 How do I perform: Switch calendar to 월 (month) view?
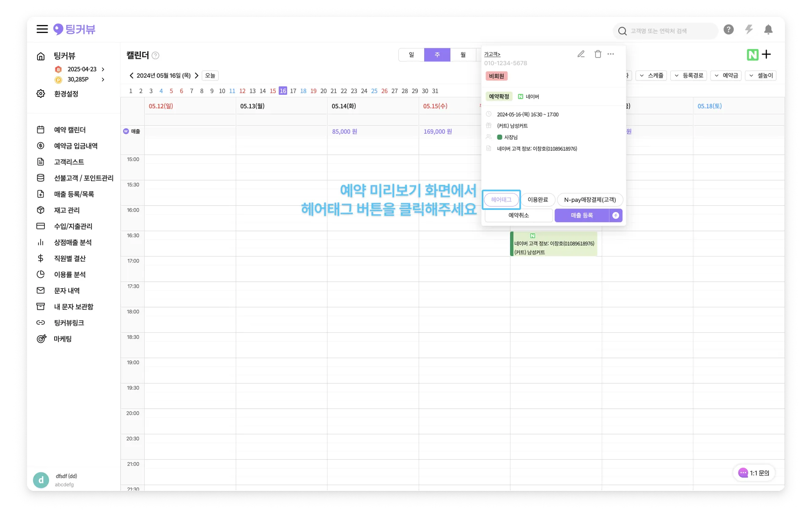click(x=463, y=55)
